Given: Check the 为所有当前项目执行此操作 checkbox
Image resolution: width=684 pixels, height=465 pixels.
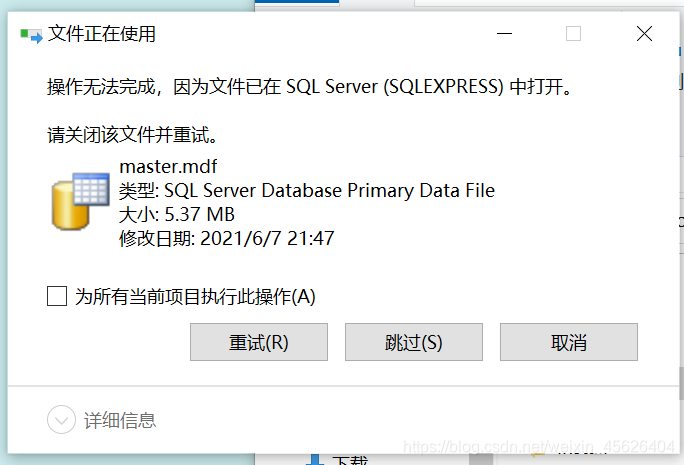Looking at the screenshot, I should tap(57, 296).
